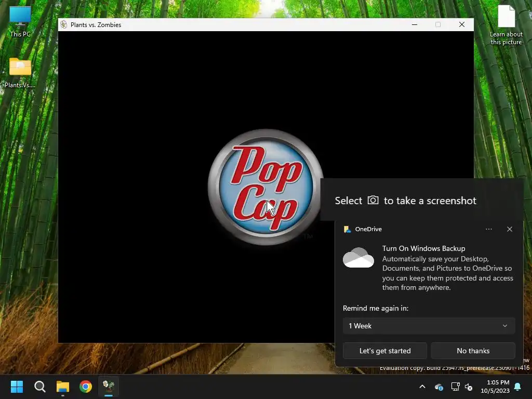This screenshot has width=532, height=399.
Task: Click Let's get started button
Action: click(x=385, y=351)
